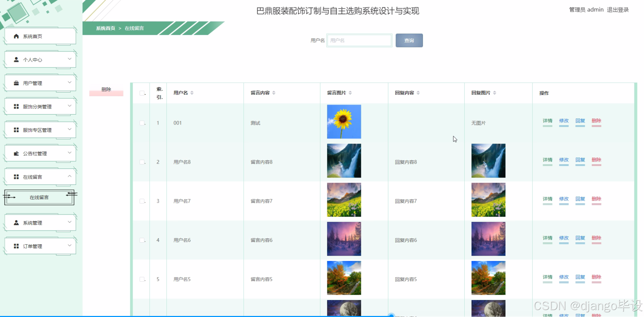This screenshot has width=644, height=317.
Task: Click 回复 for user 001
Action: tap(580, 121)
